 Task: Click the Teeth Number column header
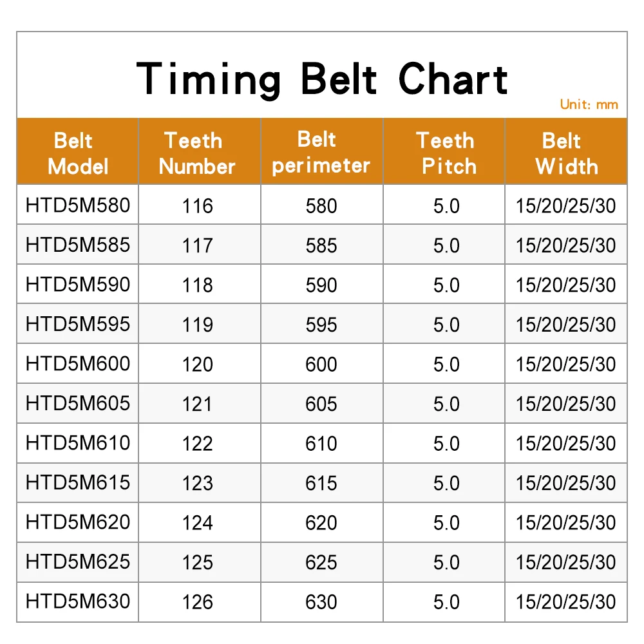[x=197, y=153]
